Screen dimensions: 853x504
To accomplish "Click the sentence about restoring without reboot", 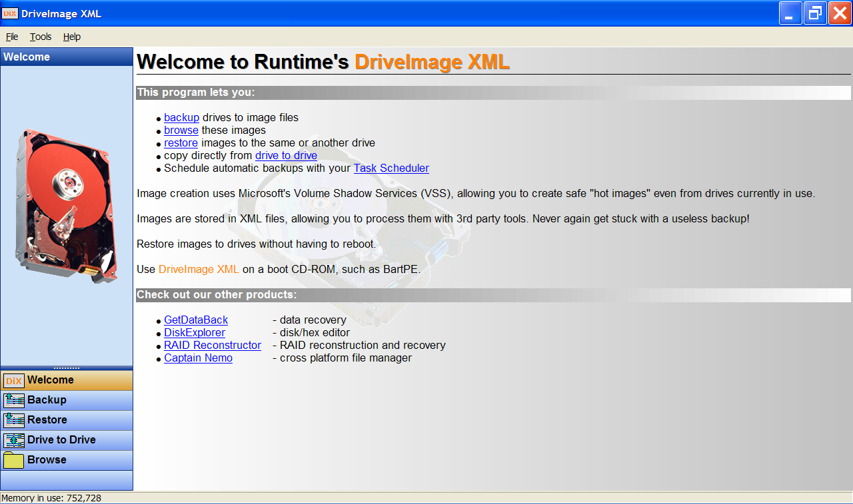I will point(256,244).
